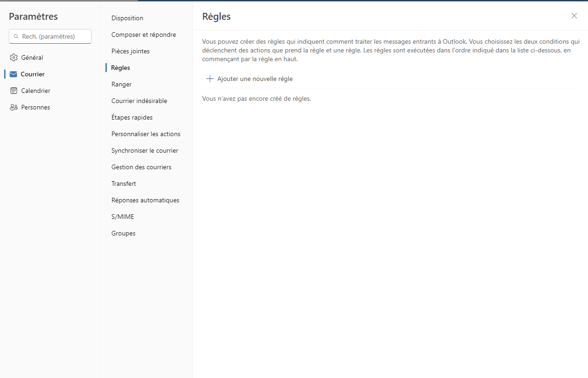The height and width of the screenshot is (378, 588).
Task: Open the S/MIME settings
Action: point(122,217)
